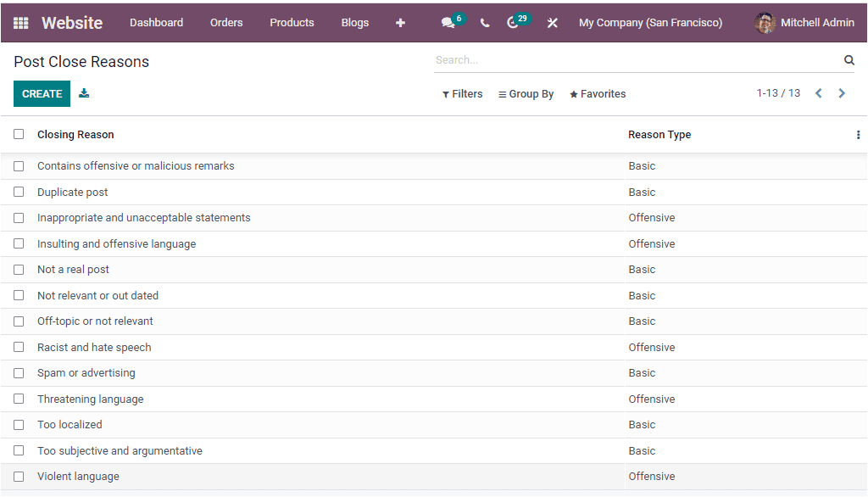Open the Blogs menu
This screenshot has width=868, height=497.
(354, 23)
